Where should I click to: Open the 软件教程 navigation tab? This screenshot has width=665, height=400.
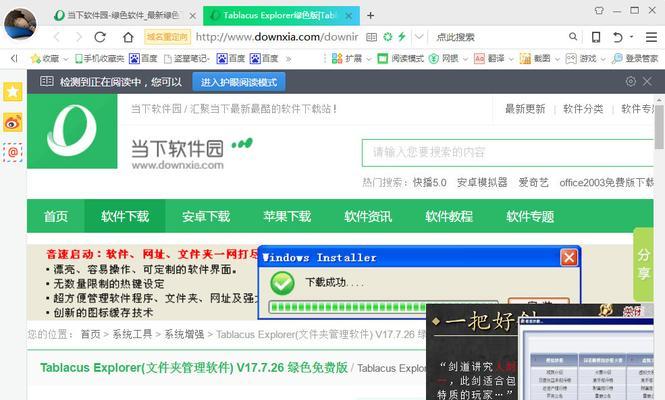coord(449,216)
